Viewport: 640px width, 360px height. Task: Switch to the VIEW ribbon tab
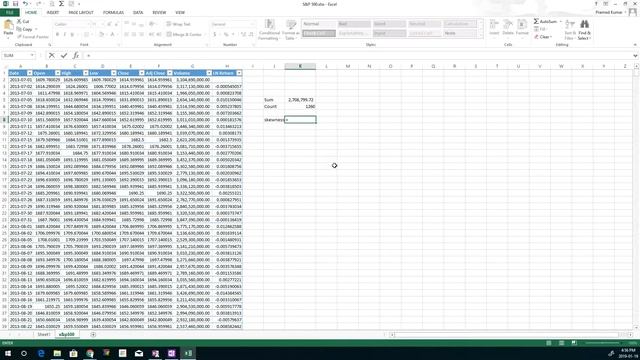point(180,13)
